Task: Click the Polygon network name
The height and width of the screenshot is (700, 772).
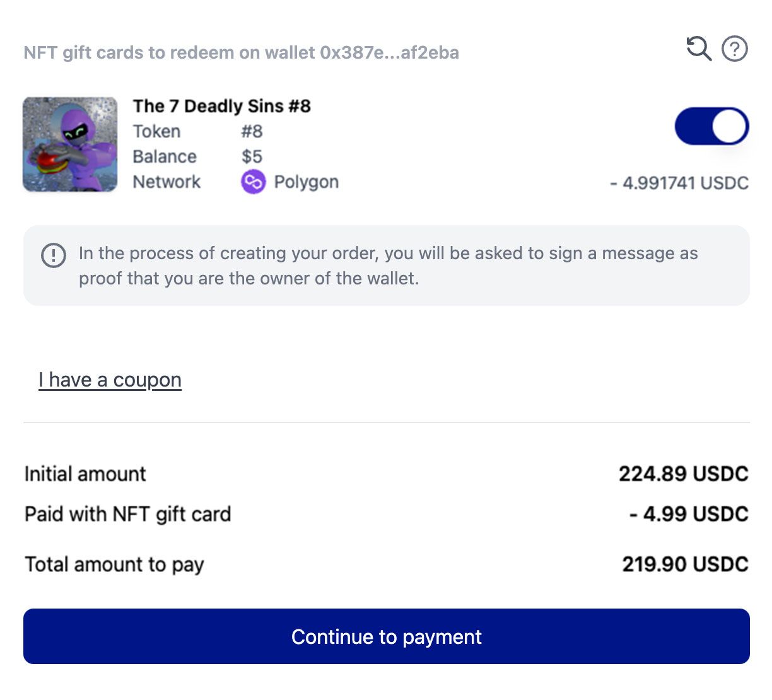Action: coord(306,182)
